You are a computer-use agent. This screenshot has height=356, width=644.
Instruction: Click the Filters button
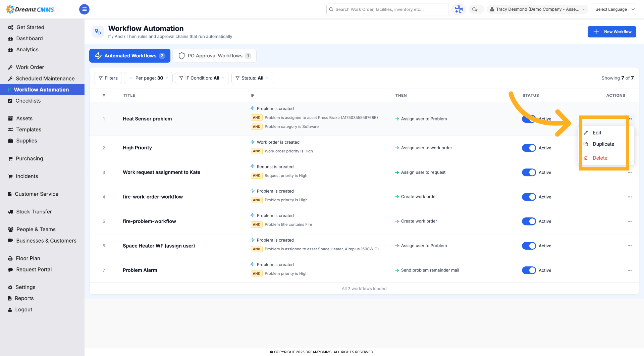pyautogui.click(x=108, y=78)
